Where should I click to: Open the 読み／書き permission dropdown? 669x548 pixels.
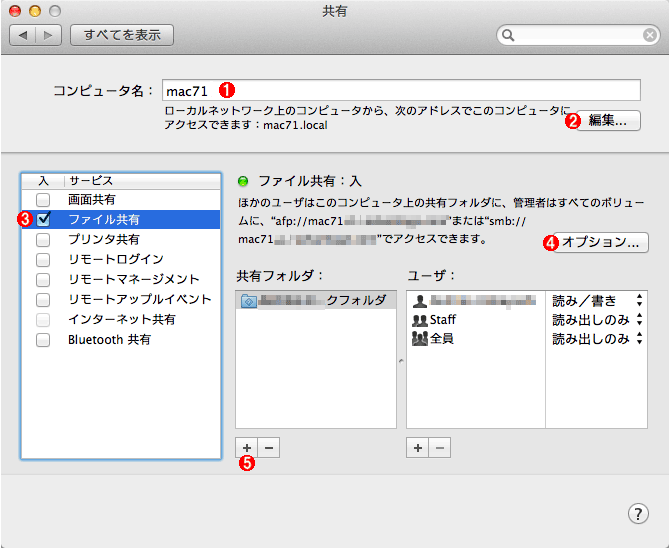click(596, 300)
